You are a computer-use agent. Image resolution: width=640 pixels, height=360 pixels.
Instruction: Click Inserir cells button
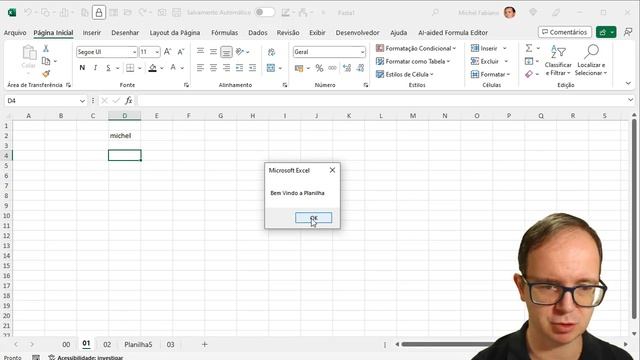click(x=484, y=48)
